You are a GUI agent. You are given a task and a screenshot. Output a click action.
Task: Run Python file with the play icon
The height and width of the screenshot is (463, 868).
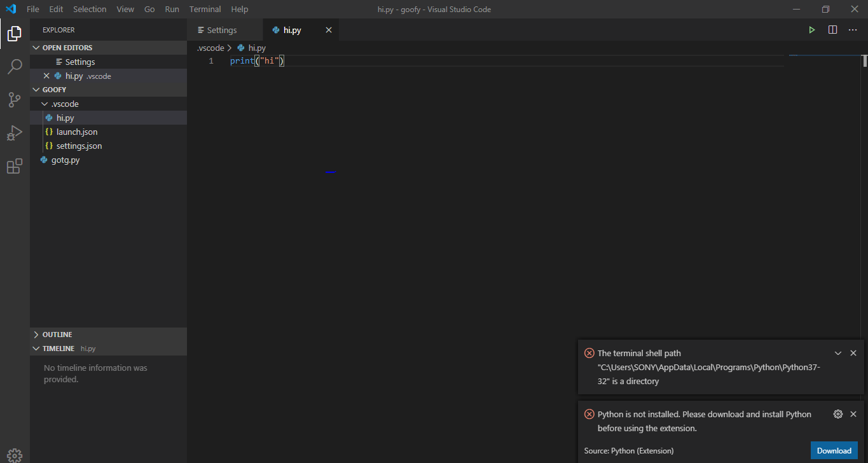tap(812, 30)
